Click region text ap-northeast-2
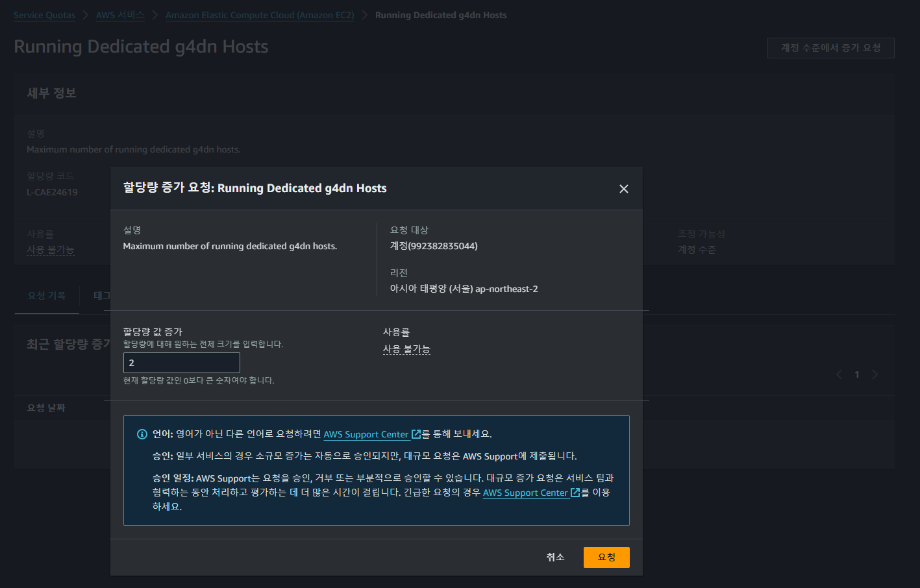 tap(506, 289)
